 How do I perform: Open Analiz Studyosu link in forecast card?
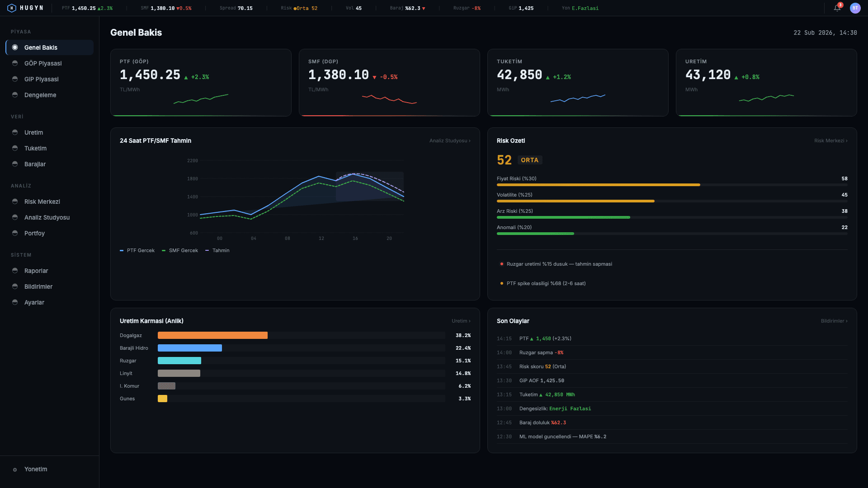tap(450, 141)
